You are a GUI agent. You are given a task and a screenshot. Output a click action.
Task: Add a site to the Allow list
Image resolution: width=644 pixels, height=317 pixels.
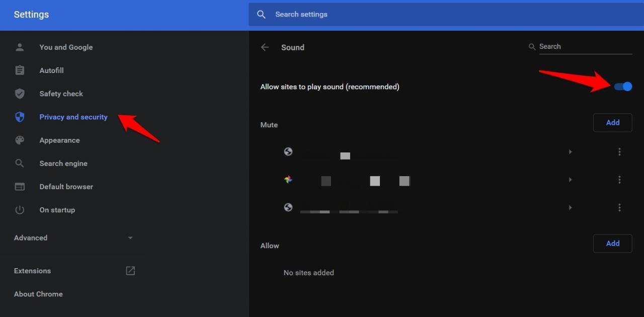(612, 244)
